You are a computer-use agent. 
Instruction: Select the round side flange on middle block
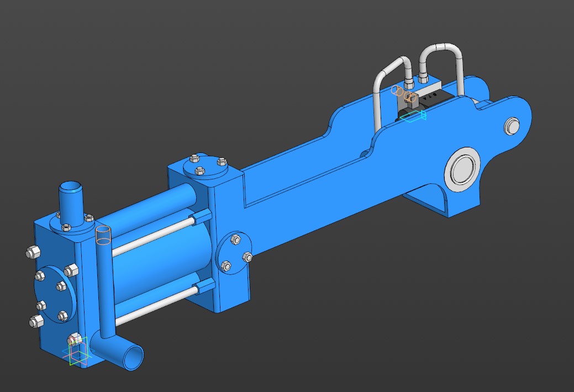235,255
